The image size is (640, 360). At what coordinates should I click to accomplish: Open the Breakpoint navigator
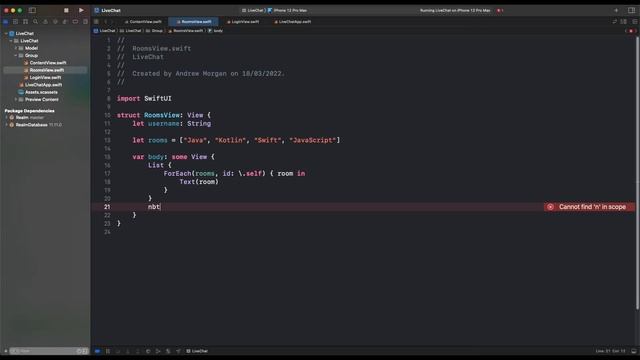tap(75, 22)
